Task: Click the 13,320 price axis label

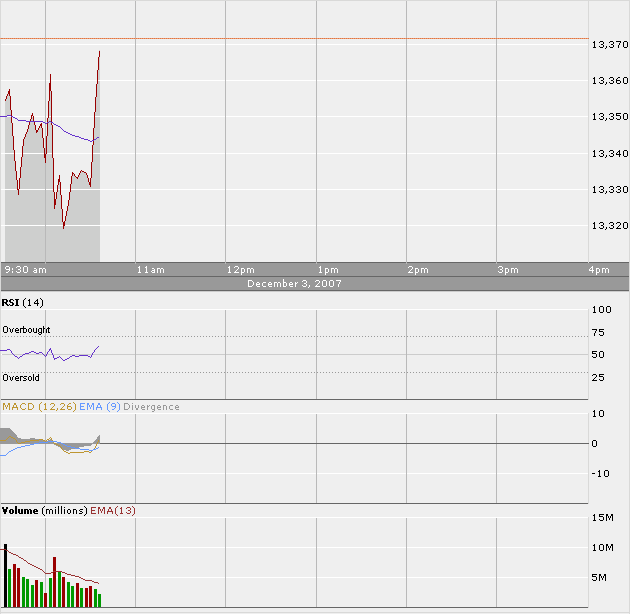Action: [x=609, y=226]
